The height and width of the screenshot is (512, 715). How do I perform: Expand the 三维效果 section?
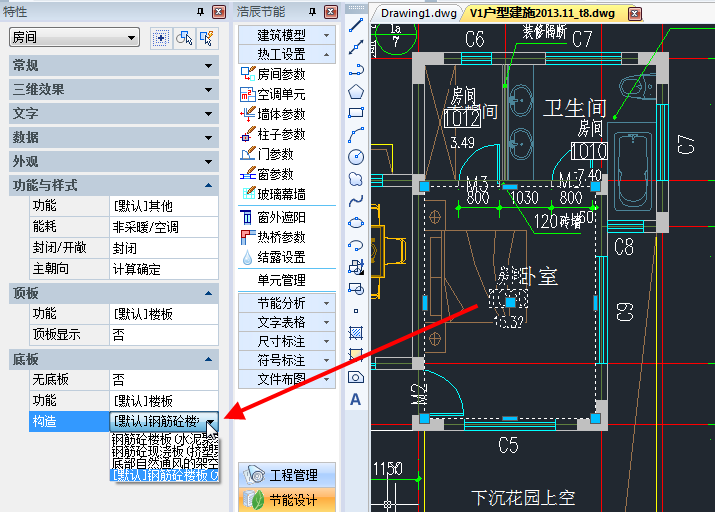pyautogui.click(x=114, y=89)
